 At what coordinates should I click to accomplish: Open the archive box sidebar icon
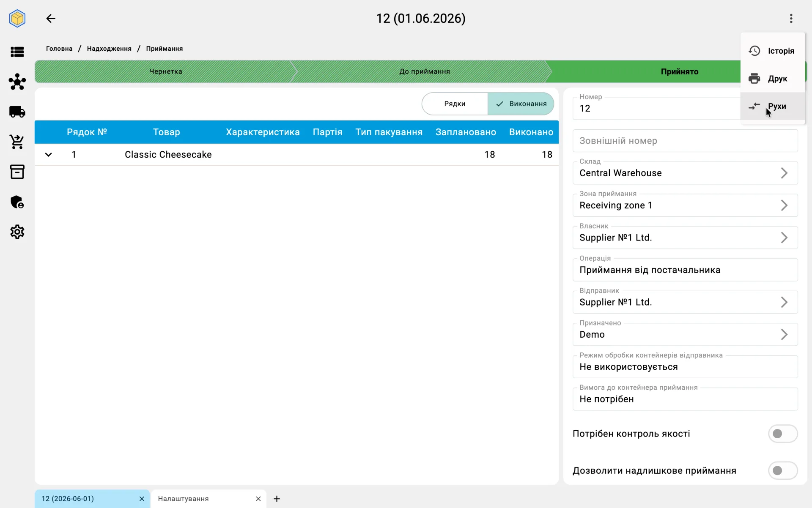pos(17,172)
